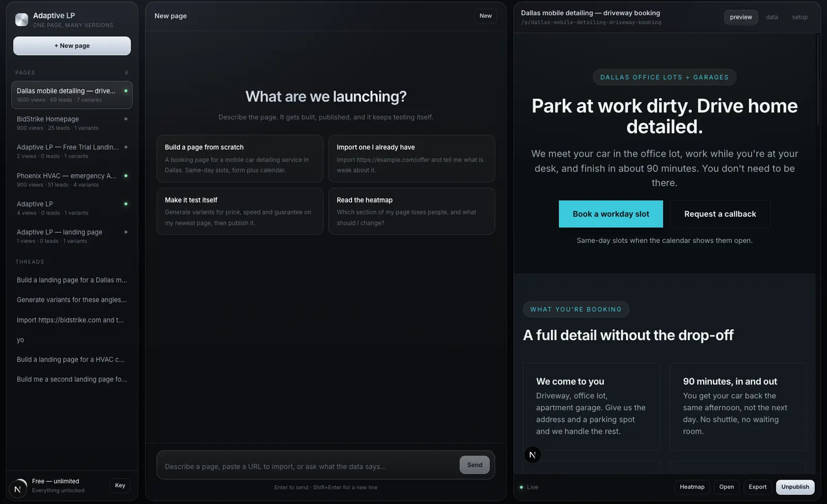
Task: Click Request a callback button
Action: point(720,214)
